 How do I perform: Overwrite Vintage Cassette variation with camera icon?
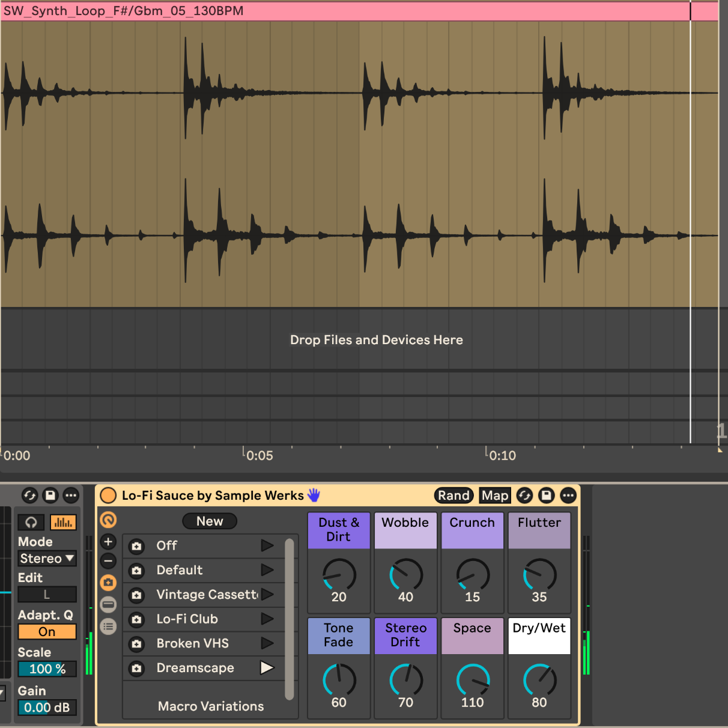click(137, 595)
